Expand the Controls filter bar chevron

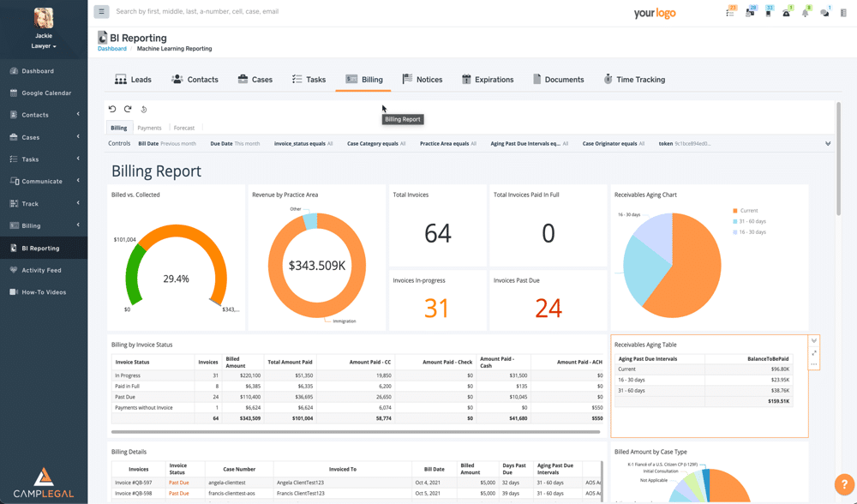[x=828, y=144]
